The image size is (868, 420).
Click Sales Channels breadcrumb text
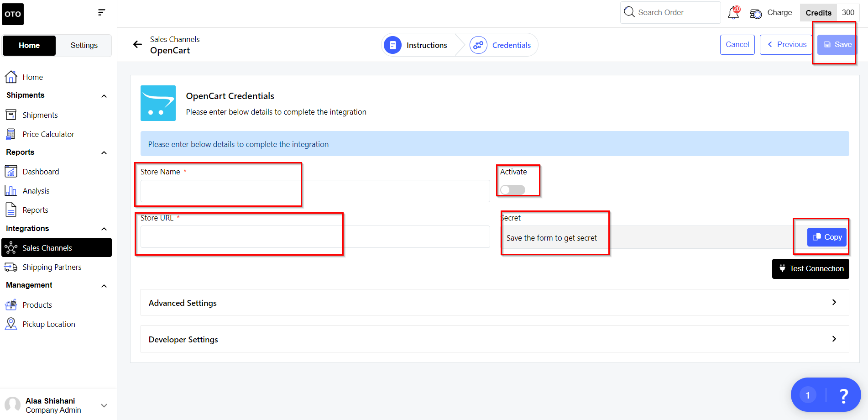click(175, 39)
